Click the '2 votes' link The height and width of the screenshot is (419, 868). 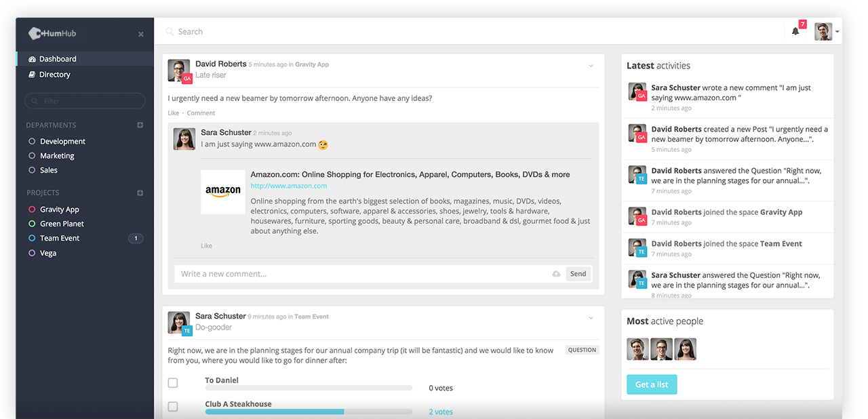click(441, 412)
